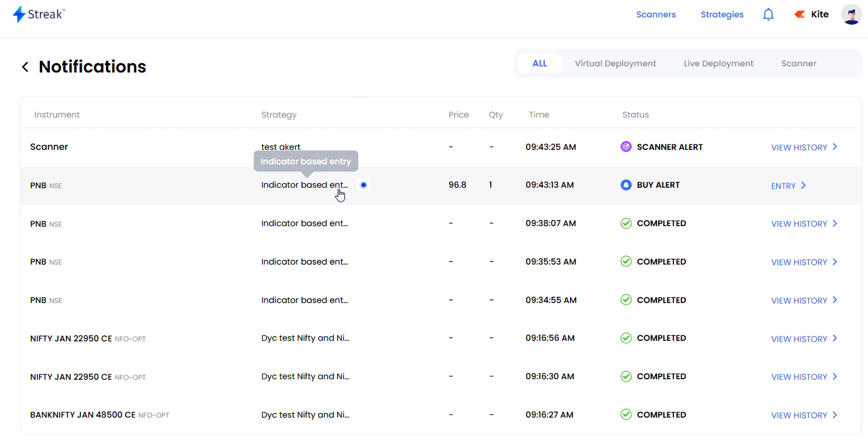The image size is (868, 441).
Task: Click Dyc test Nifty strategy at 09:16:27 AM
Action: point(305,415)
